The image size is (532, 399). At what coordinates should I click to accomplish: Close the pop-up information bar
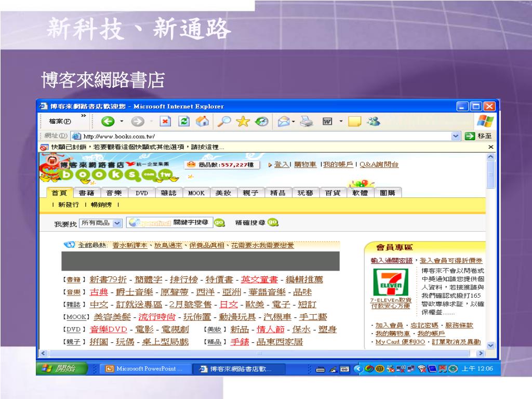point(490,147)
